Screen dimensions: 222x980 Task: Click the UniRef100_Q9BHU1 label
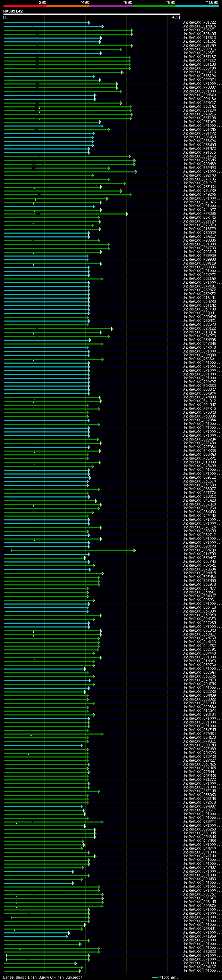pos(199,929)
